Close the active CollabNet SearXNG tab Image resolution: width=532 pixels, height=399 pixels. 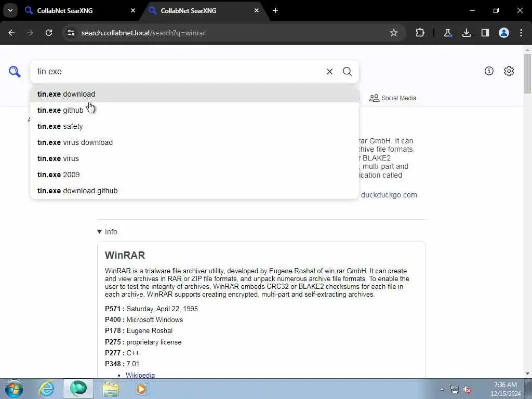257,10
